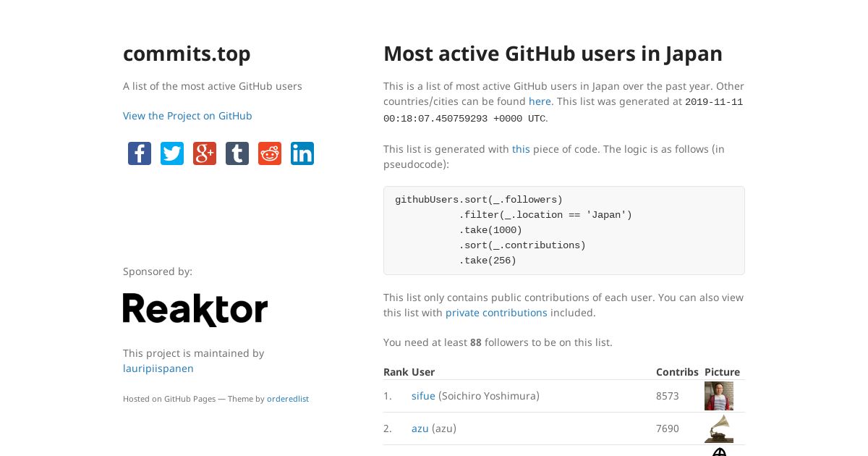Viewport: 868px width, 456px height.
Task: Follow the 'here' link for other countries
Action: point(540,101)
